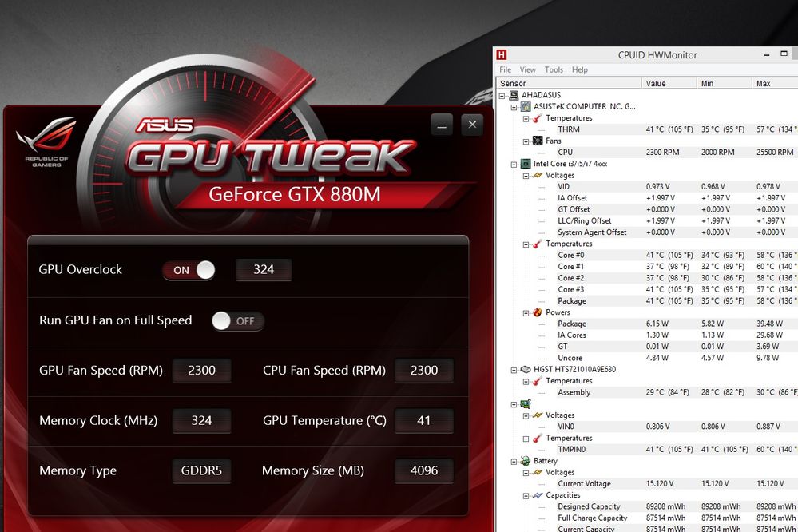Image resolution: width=798 pixels, height=532 pixels.
Task: Click the Max column header
Action: [775, 83]
